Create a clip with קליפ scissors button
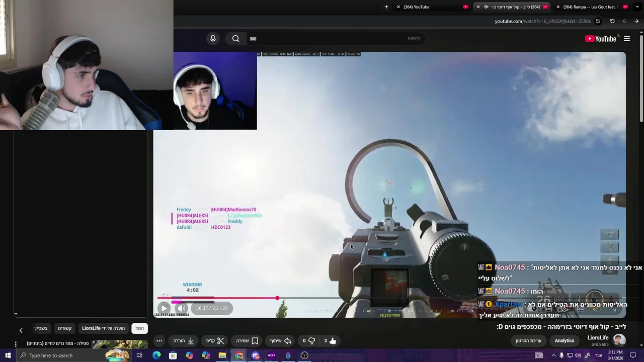The width and height of the screenshot is (644, 362). [215, 341]
